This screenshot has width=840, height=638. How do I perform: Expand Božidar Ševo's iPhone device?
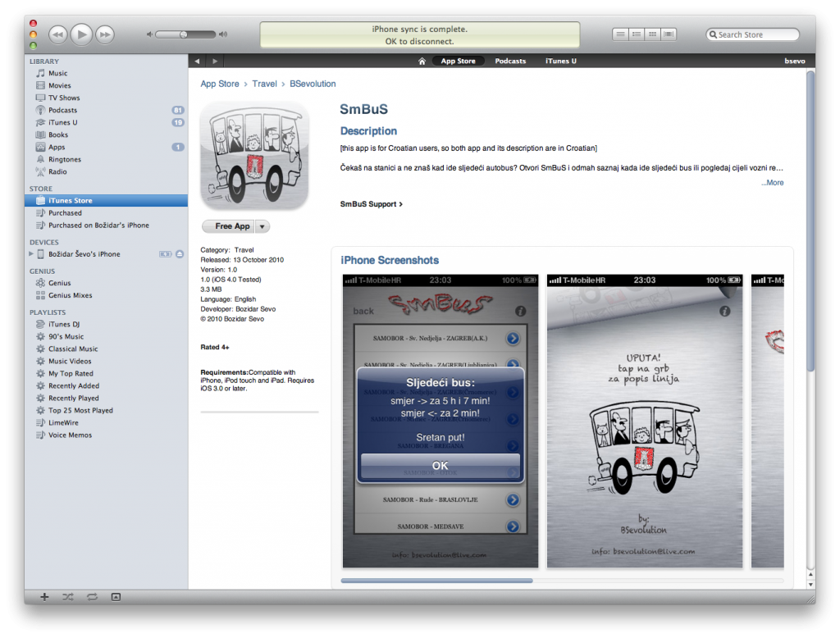(x=31, y=254)
